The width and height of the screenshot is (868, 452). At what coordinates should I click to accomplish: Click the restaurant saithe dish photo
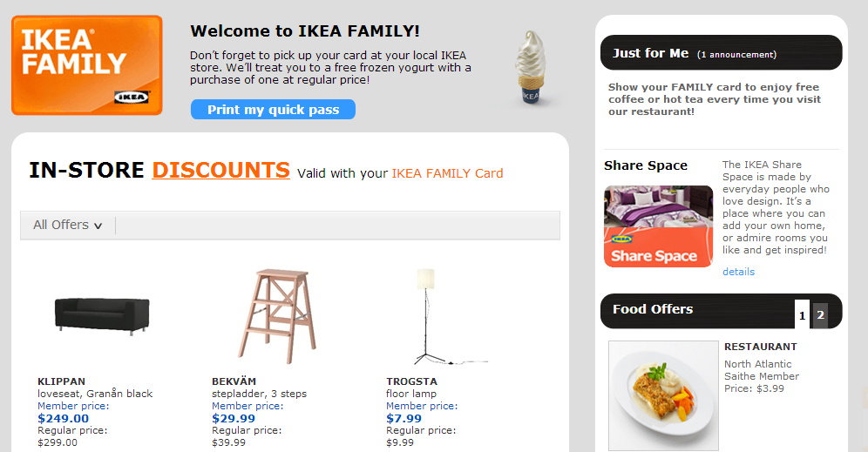(x=663, y=395)
